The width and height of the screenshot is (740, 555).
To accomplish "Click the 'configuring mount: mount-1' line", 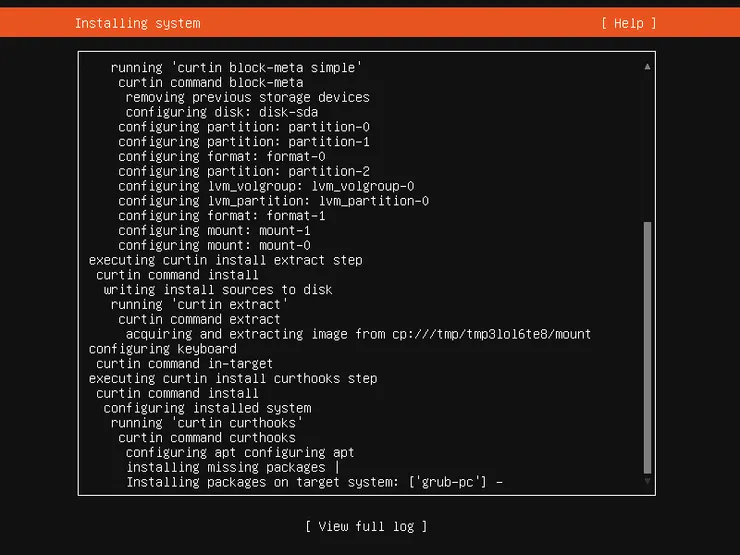I will point(214,230).
